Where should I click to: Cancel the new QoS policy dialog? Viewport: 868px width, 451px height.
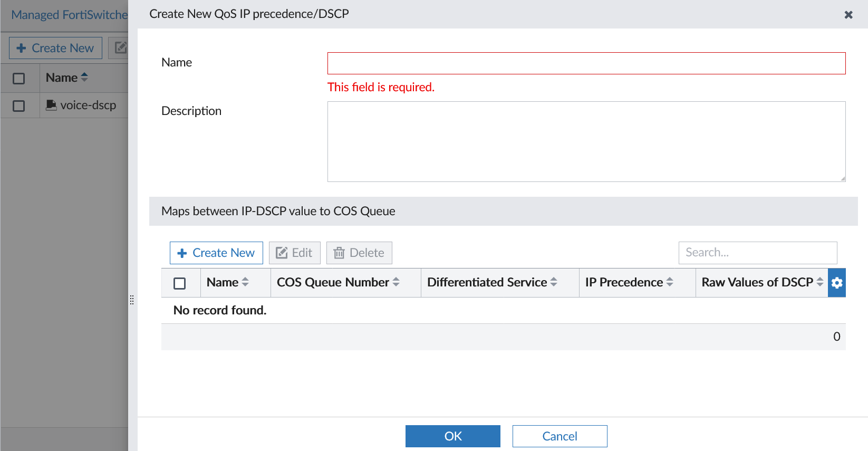click(560, 436)
